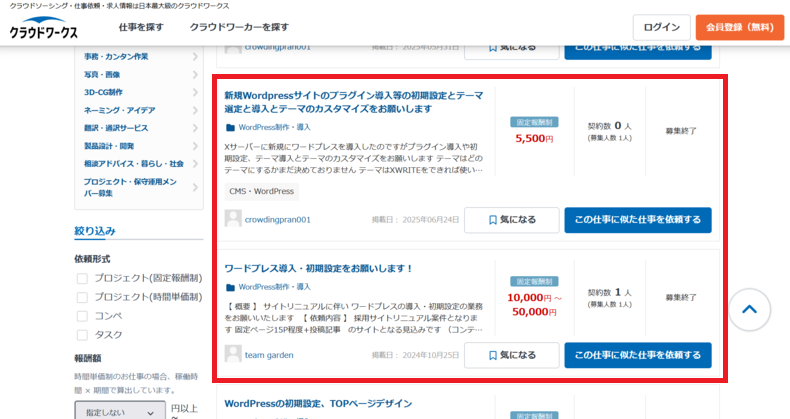The width and height of the screenshot is (790, 419).
Task: Click この仕事に似た仕事を依頼する for team garden job
Action: click(x=638, y=355)
